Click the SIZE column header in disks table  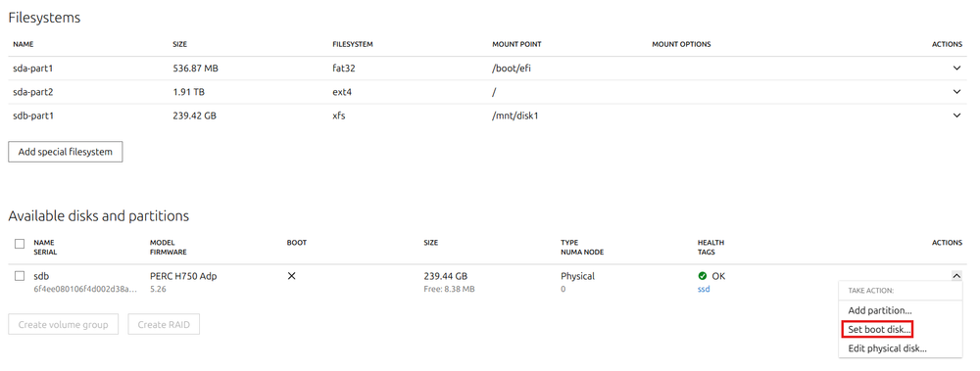[x=430, y=243]
